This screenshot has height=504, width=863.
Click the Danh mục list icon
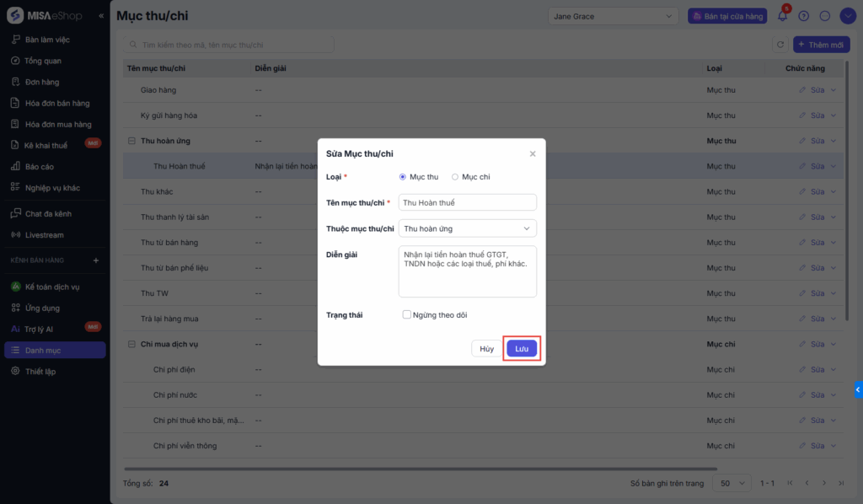(15, 350)
